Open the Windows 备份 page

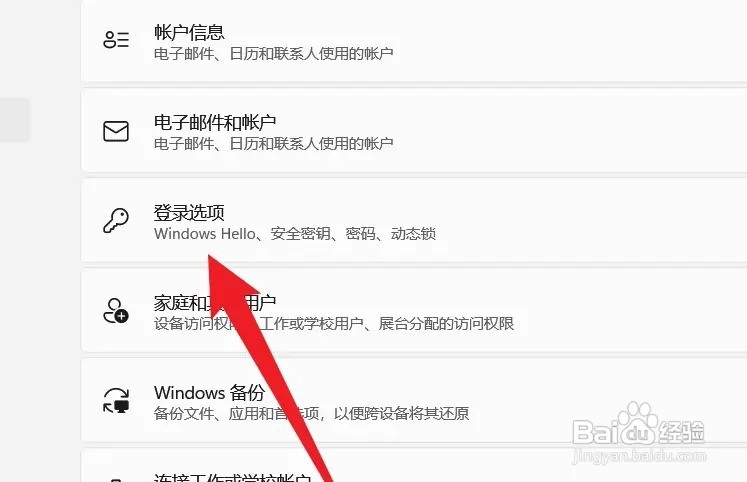tap(414, 401)
